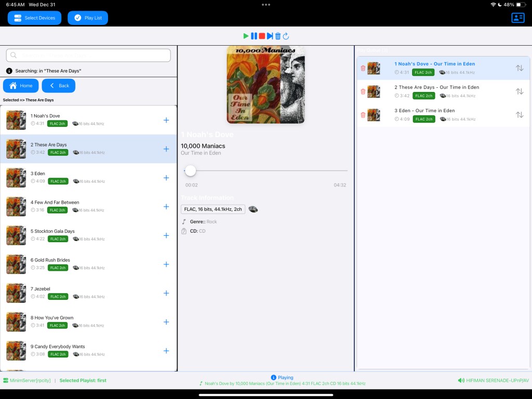Skip to the next track icon

tap(270, 36)
